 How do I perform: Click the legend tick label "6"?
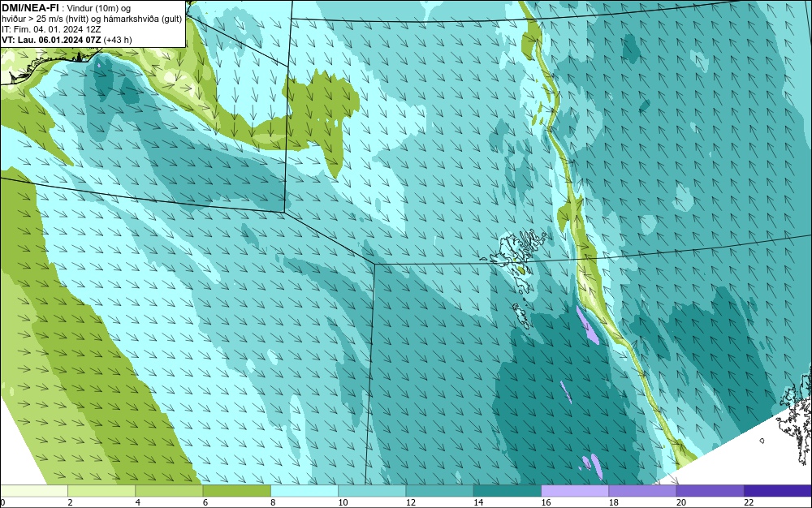point(205,502)
